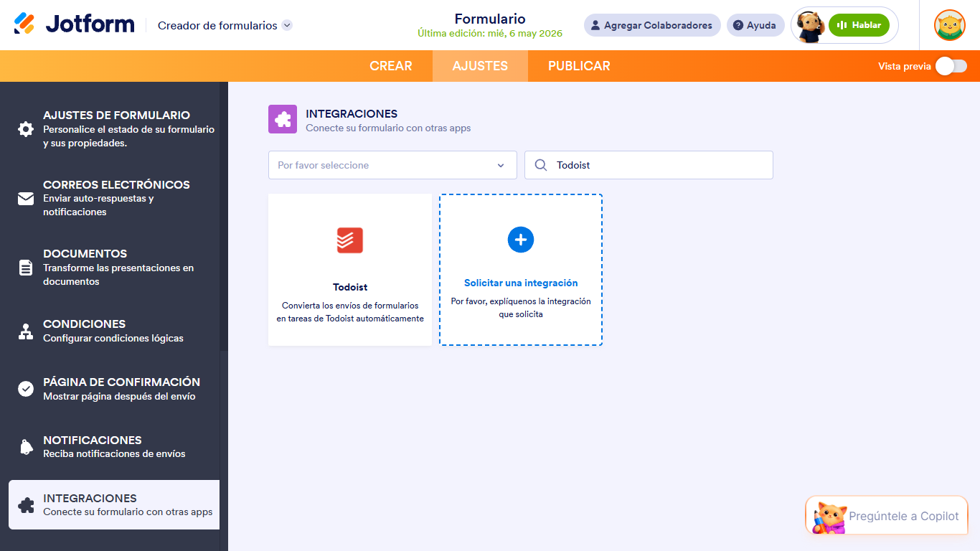This screenshot has width=980, height=551.
Task: Click the purple Integraciones header icon
Action: click(283, 119)
